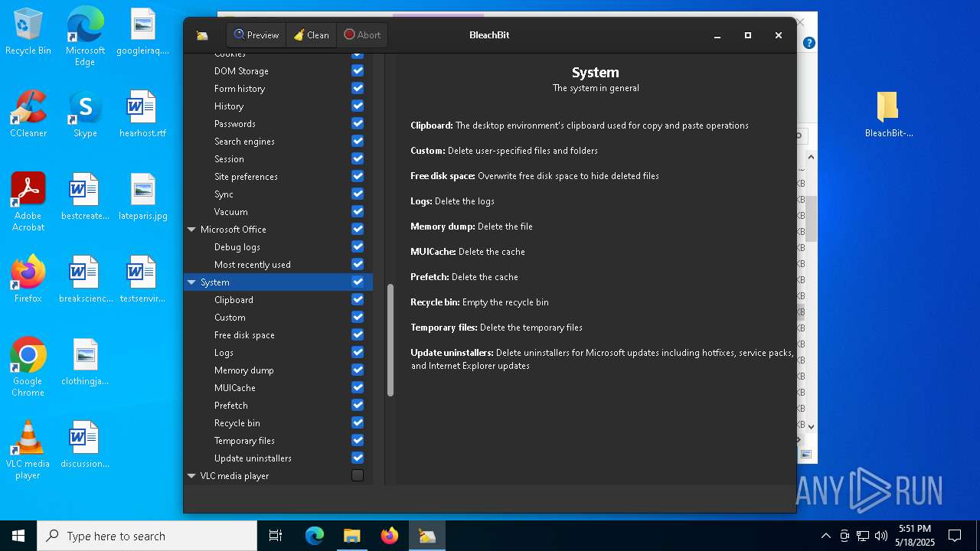This screenshot has height=551, width=980.
Task: Open the network icon in tray
Action: tap(863, 536)
